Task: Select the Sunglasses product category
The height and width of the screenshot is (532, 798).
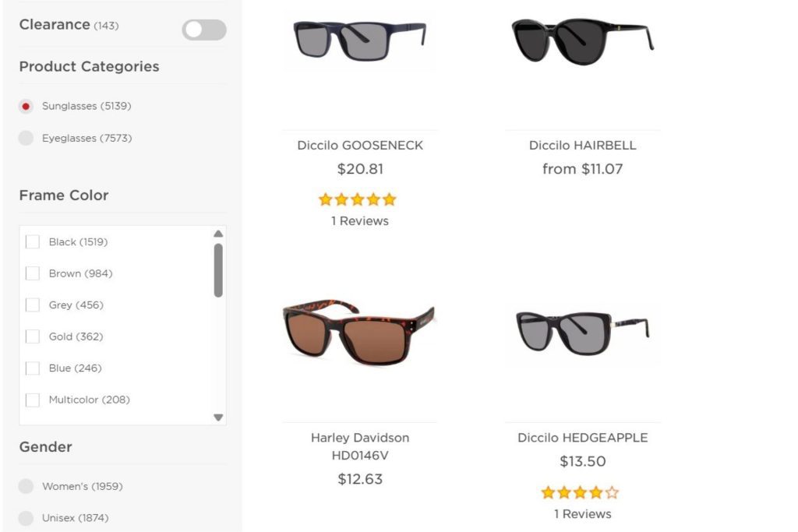Action: [x=24, y=106]
